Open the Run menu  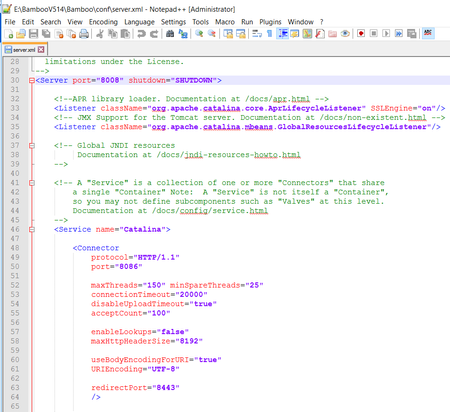coord(247,22)
